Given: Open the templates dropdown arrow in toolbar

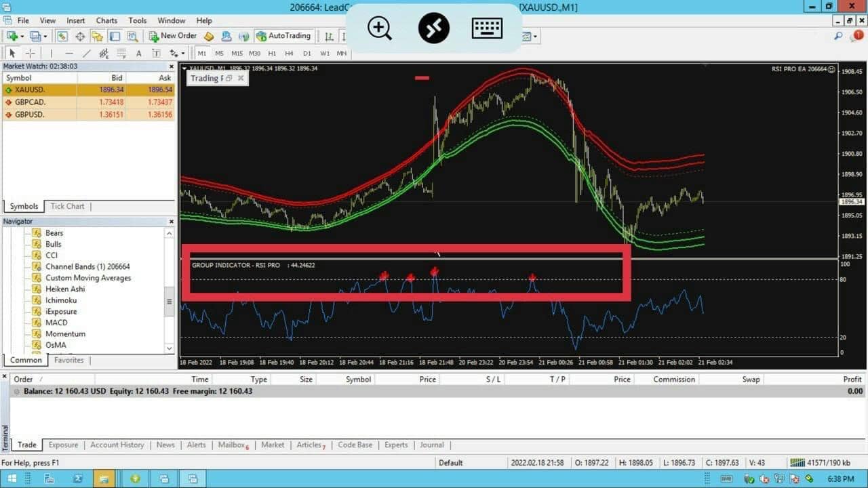Looking at the screenshot, I should coord(536,37).
